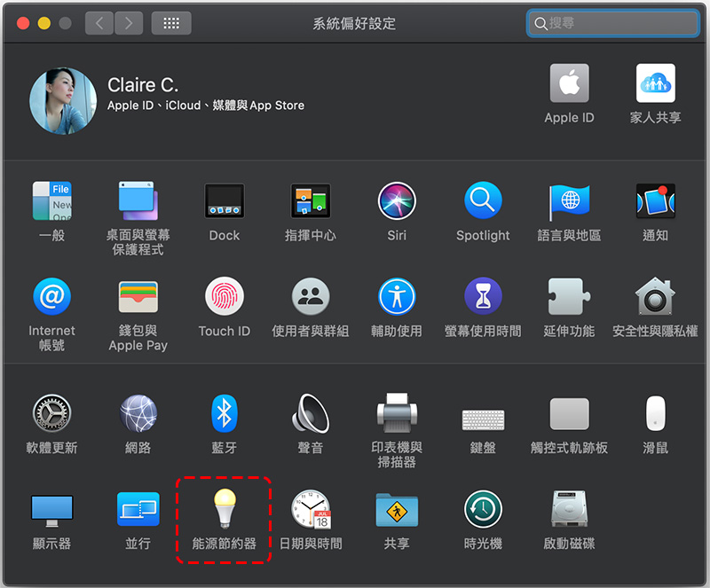
Task: Open 軟體更新 (Software Update) pane
Action: (52, 413)
